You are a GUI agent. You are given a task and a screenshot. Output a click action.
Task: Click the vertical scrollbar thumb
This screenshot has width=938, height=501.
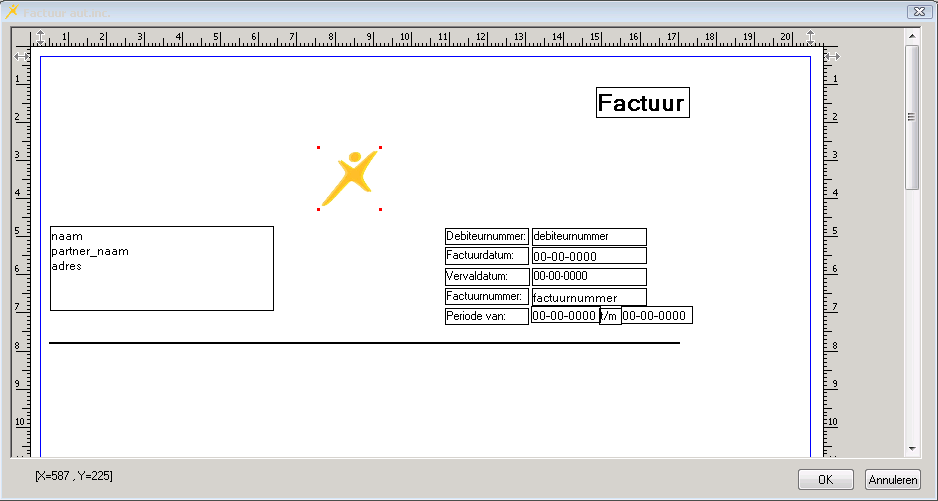(x=911, y=116)
